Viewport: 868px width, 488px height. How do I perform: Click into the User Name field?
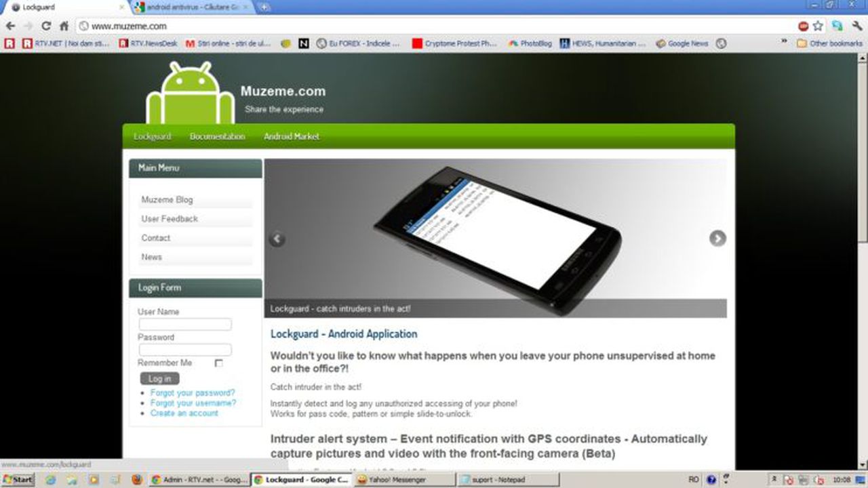click(x=185, y=325)
